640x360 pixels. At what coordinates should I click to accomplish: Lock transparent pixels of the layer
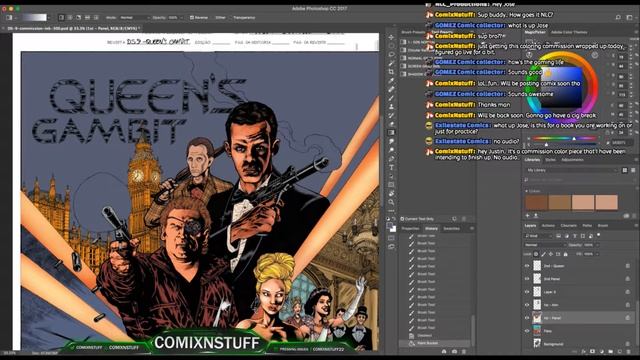(x=536, y=254)
